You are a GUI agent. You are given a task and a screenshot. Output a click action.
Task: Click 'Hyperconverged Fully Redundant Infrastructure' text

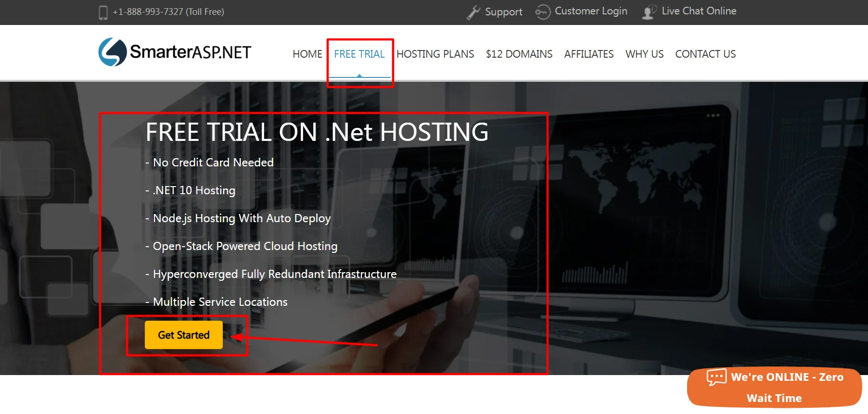coord(275,274)
